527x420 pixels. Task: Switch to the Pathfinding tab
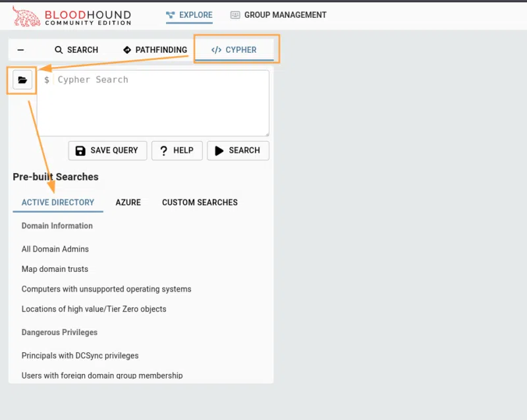point(155,50)
